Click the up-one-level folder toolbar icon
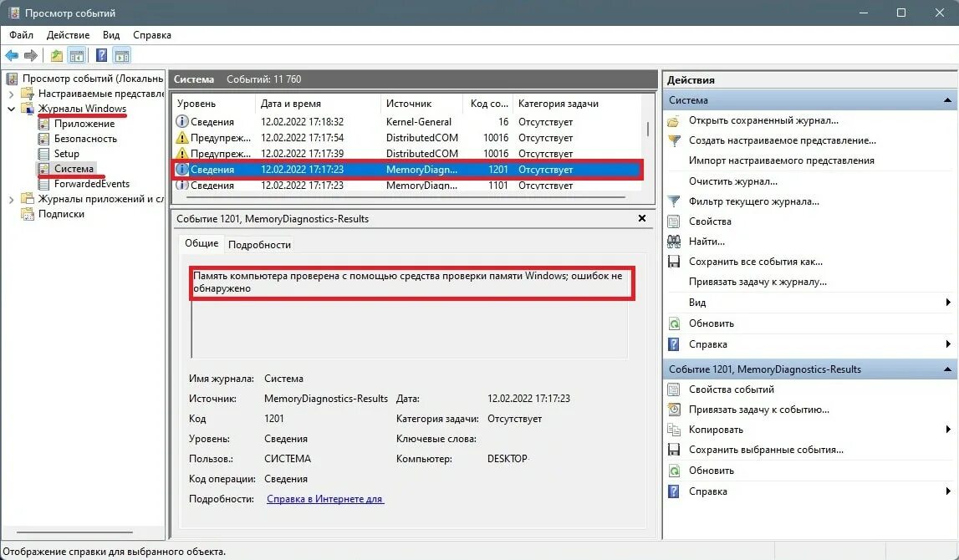 pyautogui.click(x=57, y=56)
